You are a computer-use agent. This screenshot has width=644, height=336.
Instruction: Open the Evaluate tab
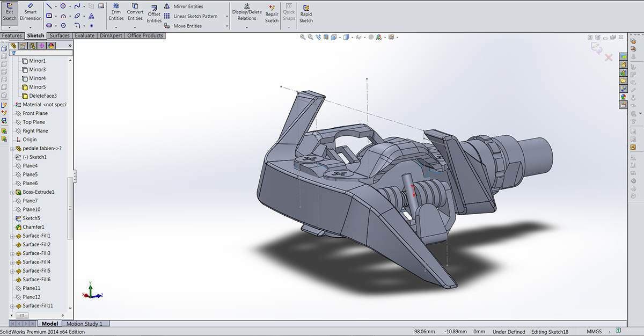[x=84, y=36]
